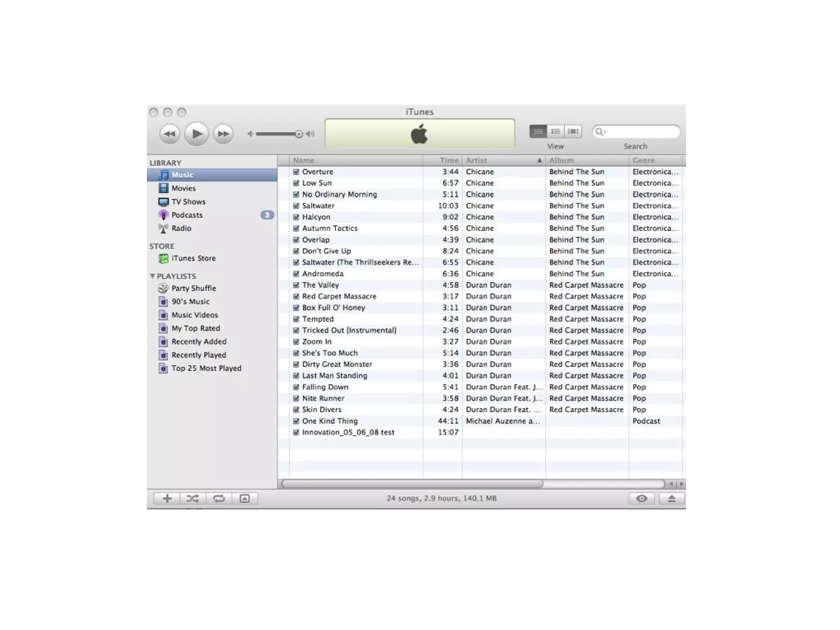Switch to Cover Flow view
This screenshot has height=630, width=840.
tap(573, 132)
